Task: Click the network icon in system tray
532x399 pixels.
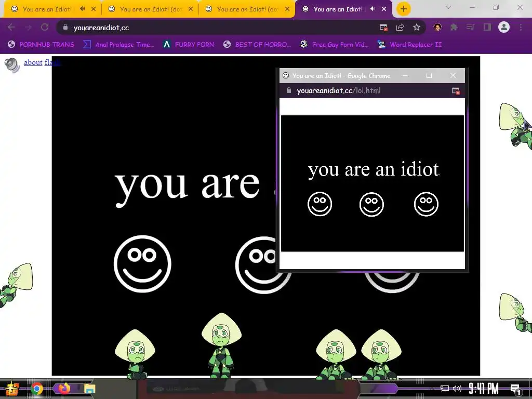Action: (x=445, y=389)
